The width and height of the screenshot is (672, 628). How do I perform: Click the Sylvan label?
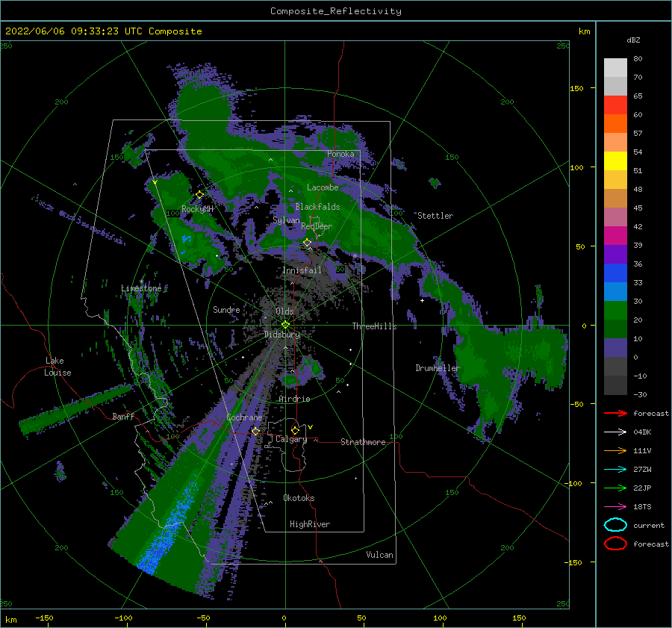(286, 220)
